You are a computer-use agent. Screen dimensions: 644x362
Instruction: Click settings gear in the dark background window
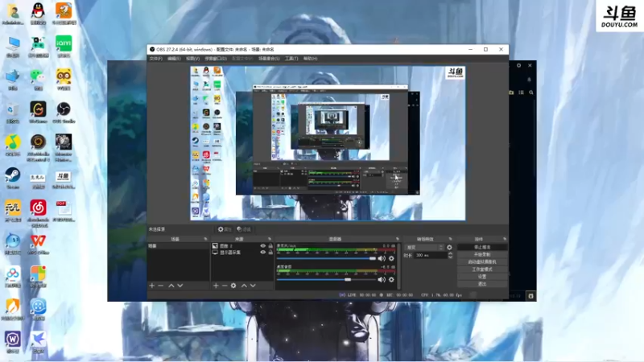pos(518,65)
